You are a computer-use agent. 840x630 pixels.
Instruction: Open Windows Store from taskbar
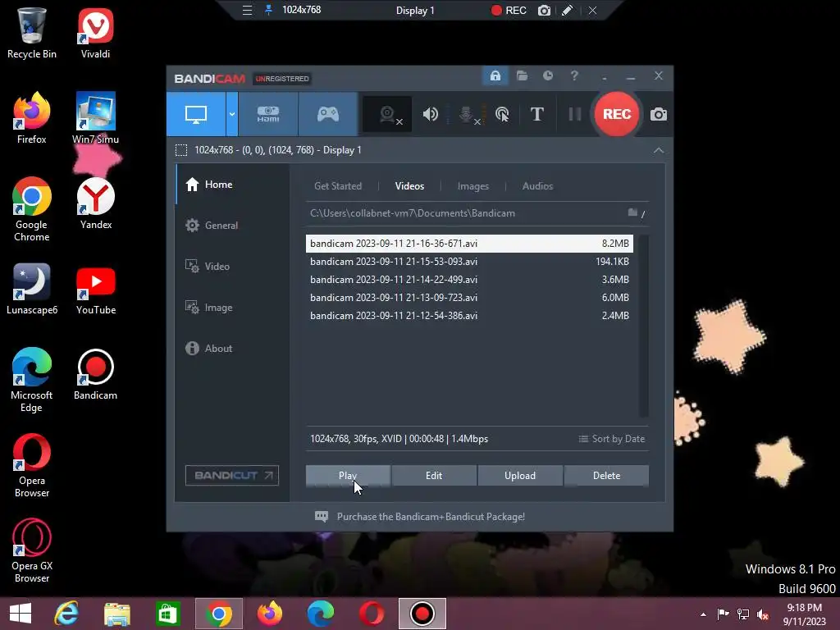[167, 614]
